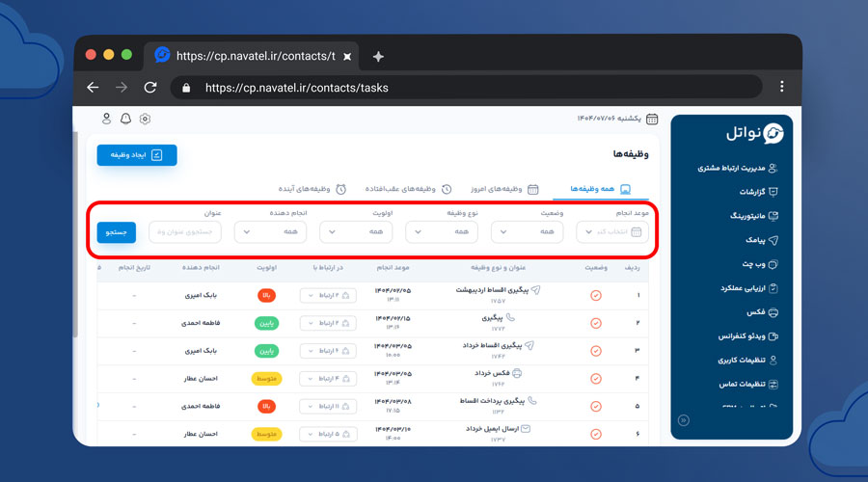Toggle status check circle of row 4
This screenshot has height=482, width=868.
(595, 378)
